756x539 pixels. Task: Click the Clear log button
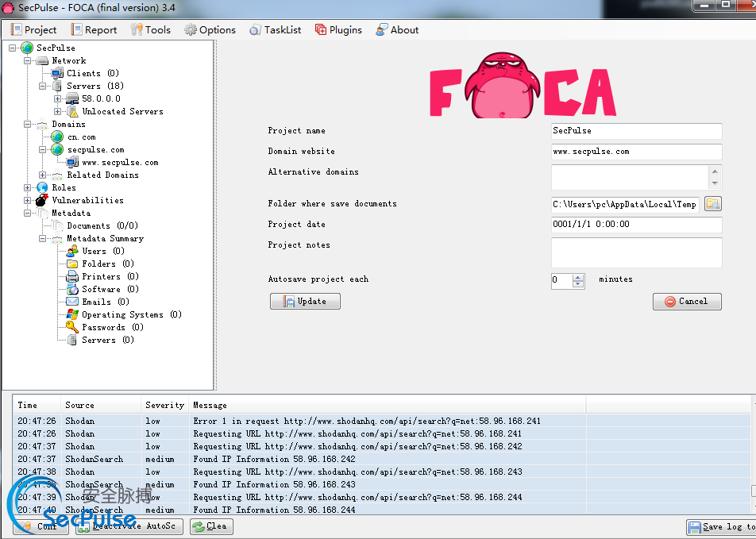211,526
